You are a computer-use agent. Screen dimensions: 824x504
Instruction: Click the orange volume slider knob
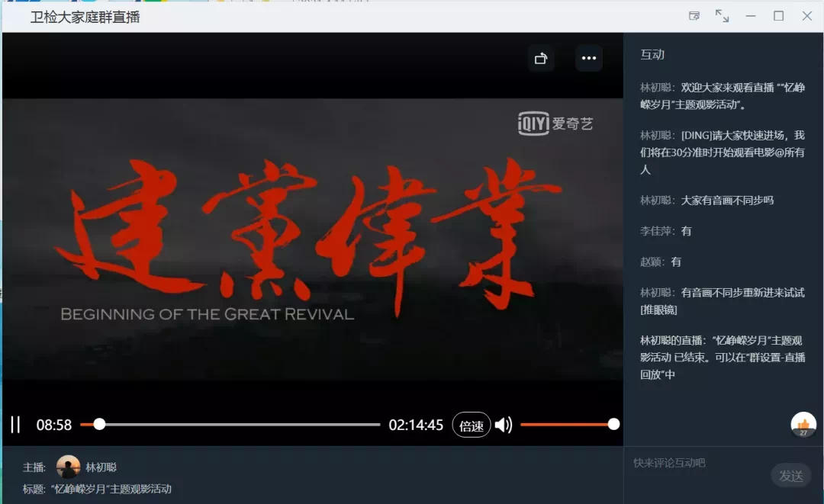[613, 424]
